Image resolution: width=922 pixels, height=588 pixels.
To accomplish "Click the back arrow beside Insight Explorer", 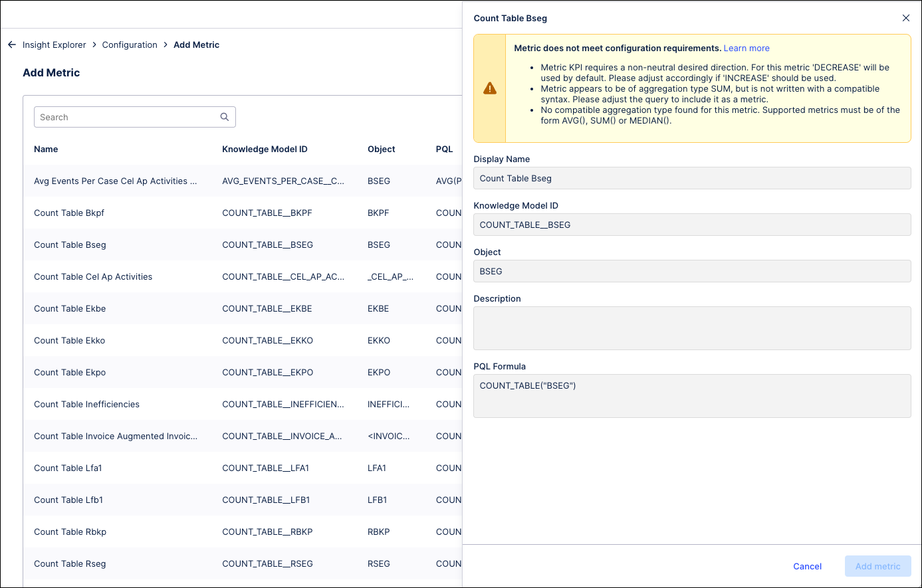I will pyautogui.click(x=11, y=45).
